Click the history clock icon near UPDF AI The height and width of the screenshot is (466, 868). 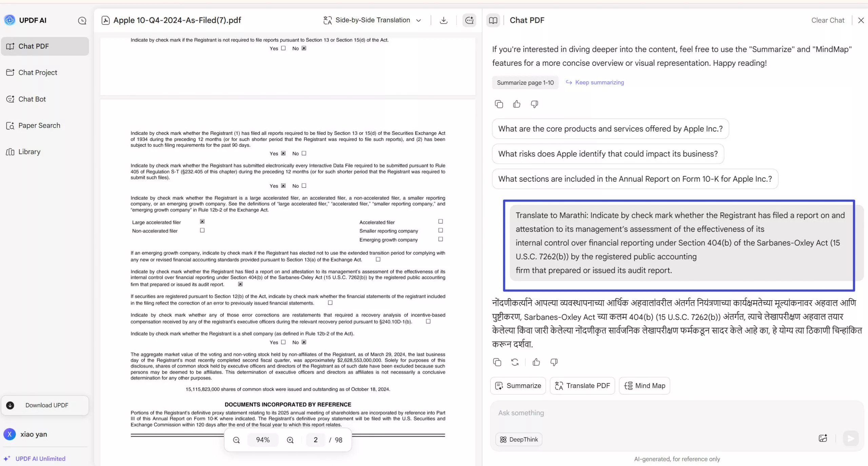(82, 20)
